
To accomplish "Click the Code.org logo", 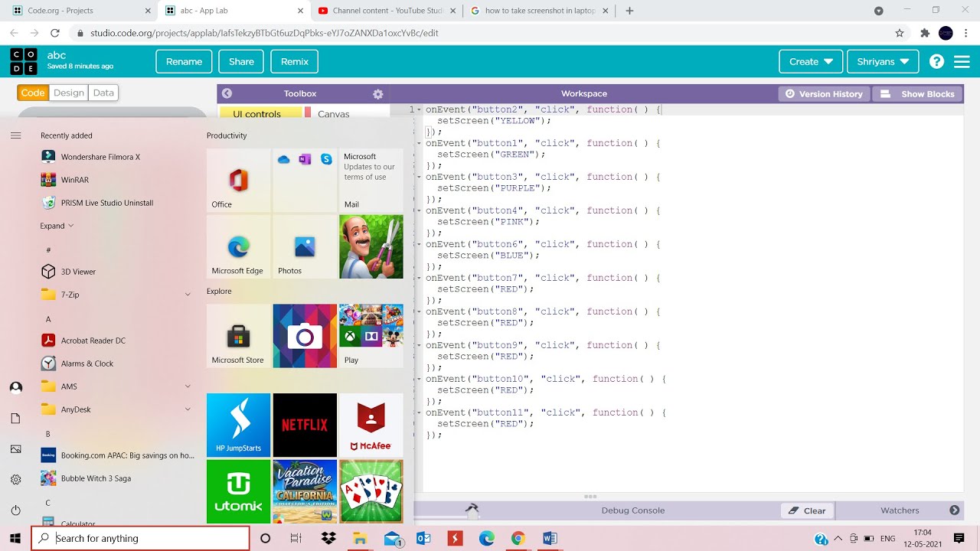I will (x=23, y=61).
